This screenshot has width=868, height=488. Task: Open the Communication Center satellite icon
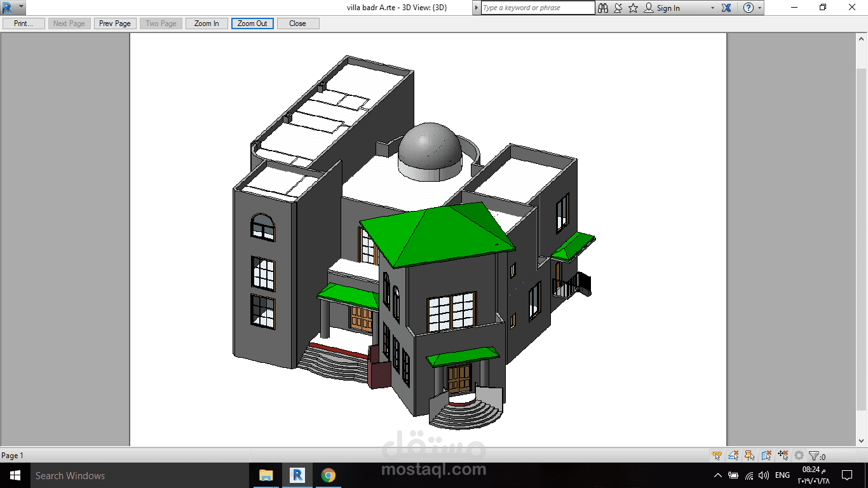(618, 8)
